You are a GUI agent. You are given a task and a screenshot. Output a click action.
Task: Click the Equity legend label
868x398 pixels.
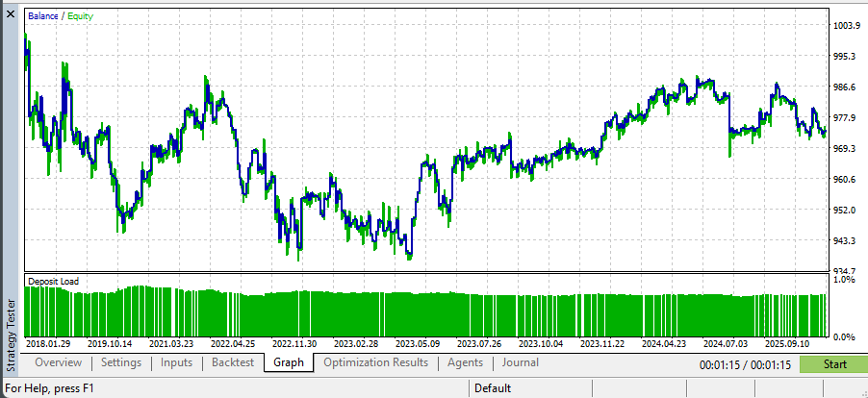[80, 16]
